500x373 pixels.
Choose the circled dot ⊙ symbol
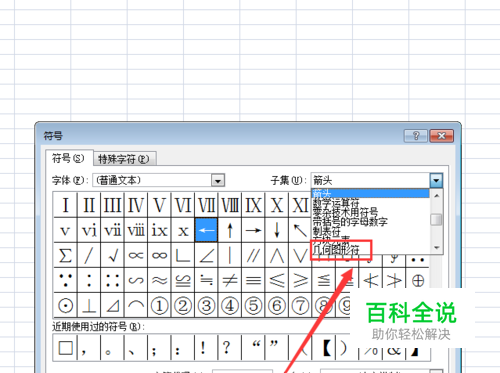pyautogui.click(x=65, y=305)
